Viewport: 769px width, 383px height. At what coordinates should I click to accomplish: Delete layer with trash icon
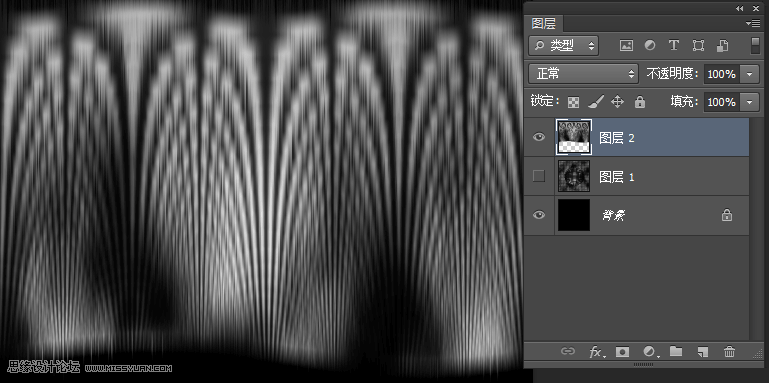pyautogui.click(x=729, y=351)
